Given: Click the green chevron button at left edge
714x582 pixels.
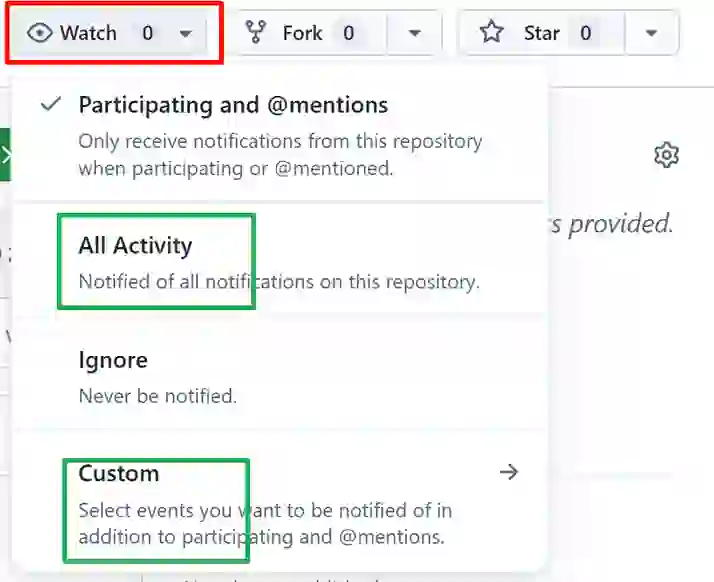Looking at the screenshot, I should click(x=5, y=155).
